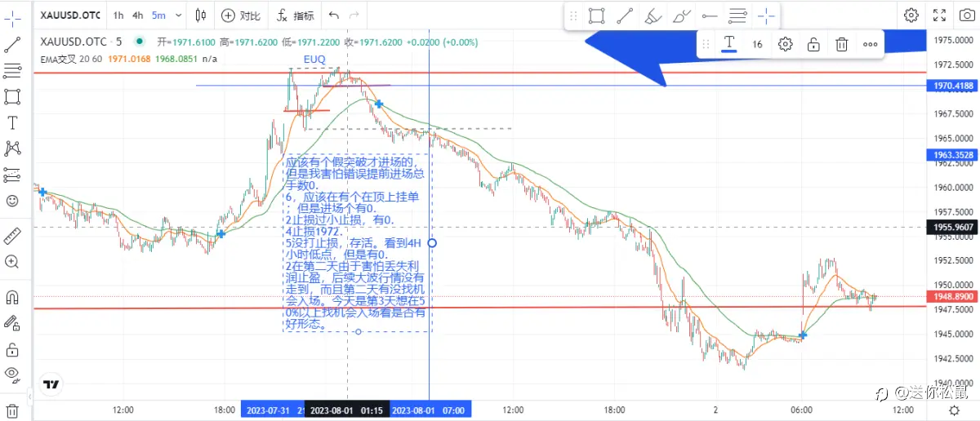Viewport: 980px width, 421px height.
Task: Open chart settings gear at top right
Action: coord(911,16)
